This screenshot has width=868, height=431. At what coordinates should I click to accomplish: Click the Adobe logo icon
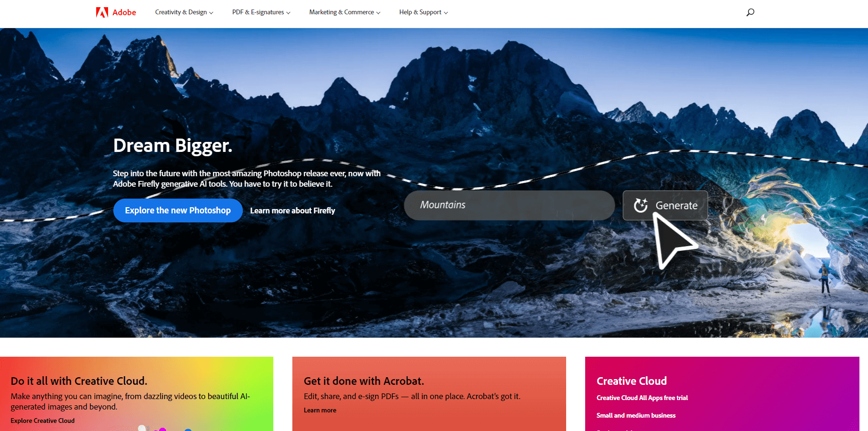[102, 12]
